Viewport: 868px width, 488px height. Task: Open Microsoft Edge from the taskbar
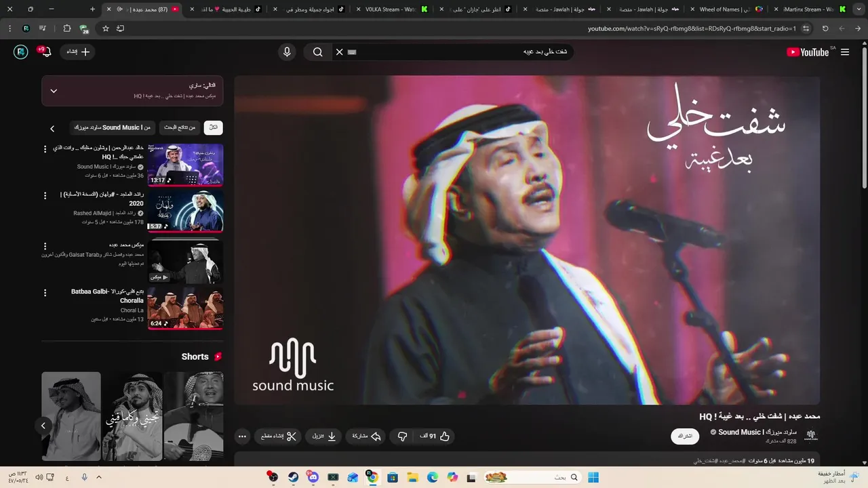pyautogui.click(x=433, y=477)
